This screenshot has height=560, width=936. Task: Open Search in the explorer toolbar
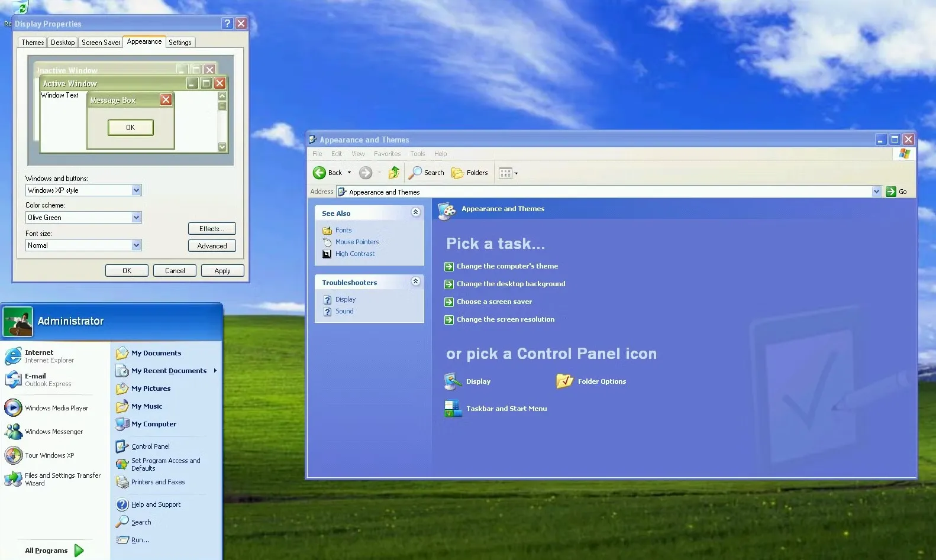pos(427,173)
